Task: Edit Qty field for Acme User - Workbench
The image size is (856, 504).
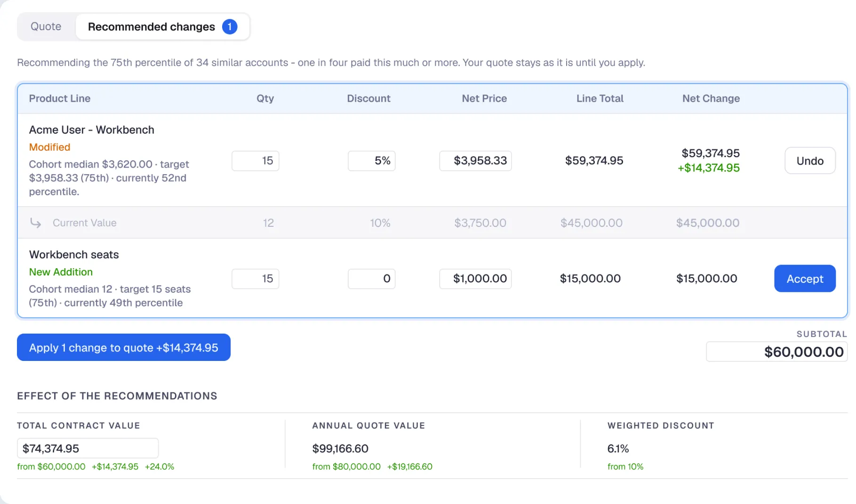Action: pyautogui.click(x=255, y=161)
